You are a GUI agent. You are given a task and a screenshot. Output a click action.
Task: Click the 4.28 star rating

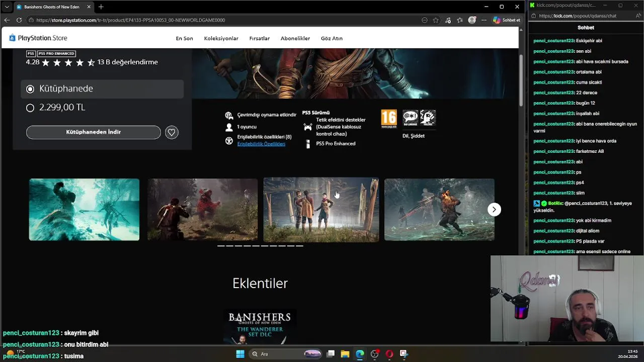[92, 62]
